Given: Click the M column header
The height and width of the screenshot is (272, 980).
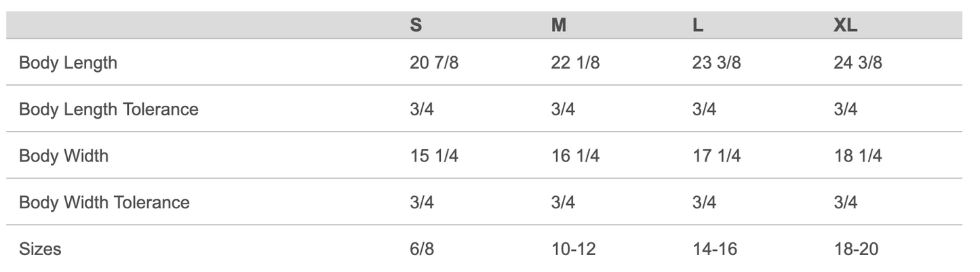Looking at the screenshot, I should 559,26.
